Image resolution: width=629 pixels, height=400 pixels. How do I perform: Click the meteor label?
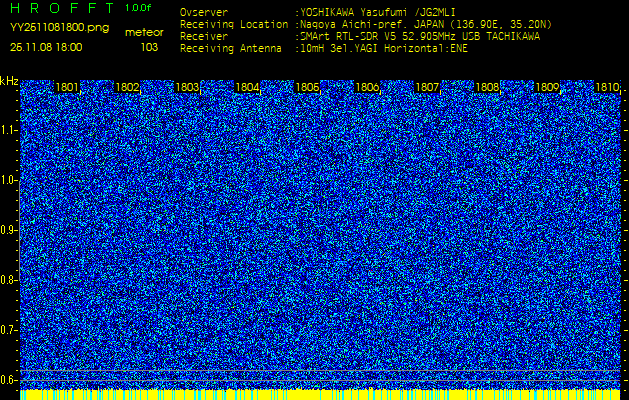point(144,33)
